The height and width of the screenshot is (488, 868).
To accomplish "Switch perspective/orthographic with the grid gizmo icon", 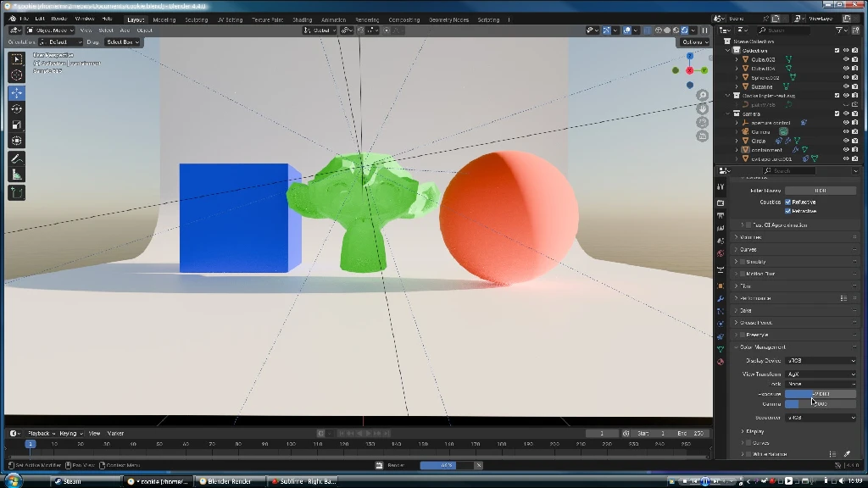I will click(702, 136).
